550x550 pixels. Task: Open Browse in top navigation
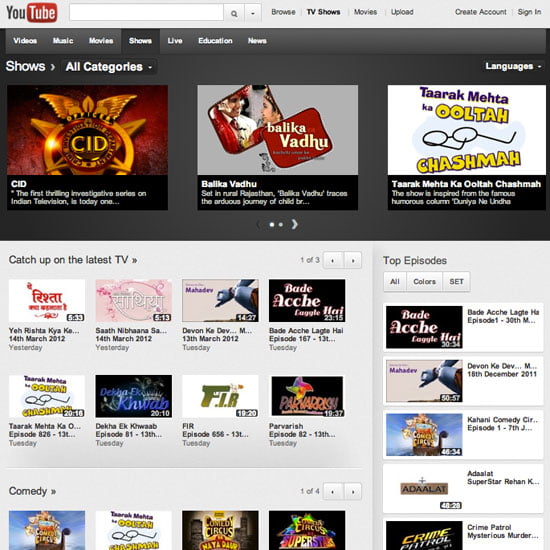click(x=283, y=12)
